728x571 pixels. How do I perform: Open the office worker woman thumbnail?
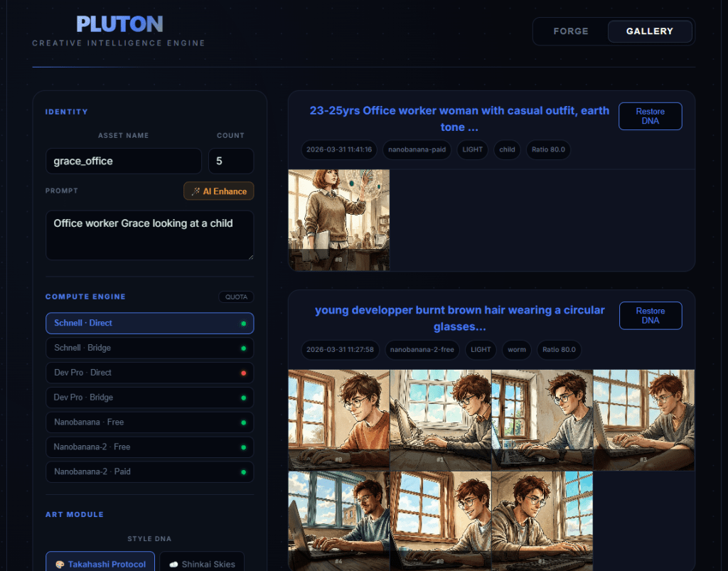point(338,220)
